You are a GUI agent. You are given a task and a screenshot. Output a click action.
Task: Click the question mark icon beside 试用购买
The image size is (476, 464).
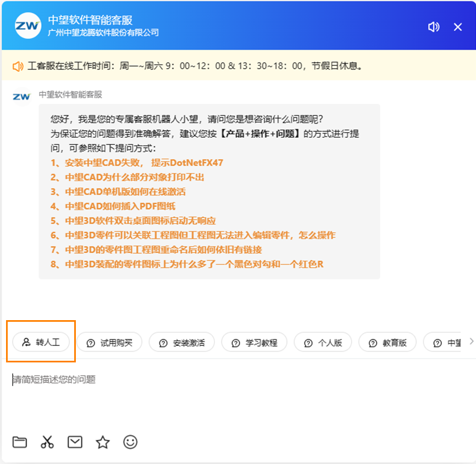pos(91,343)
